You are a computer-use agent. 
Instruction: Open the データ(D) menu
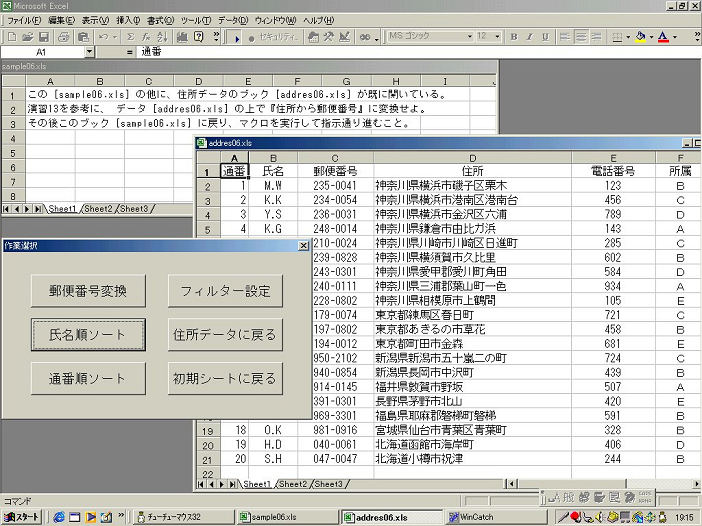tap(232, 20)
